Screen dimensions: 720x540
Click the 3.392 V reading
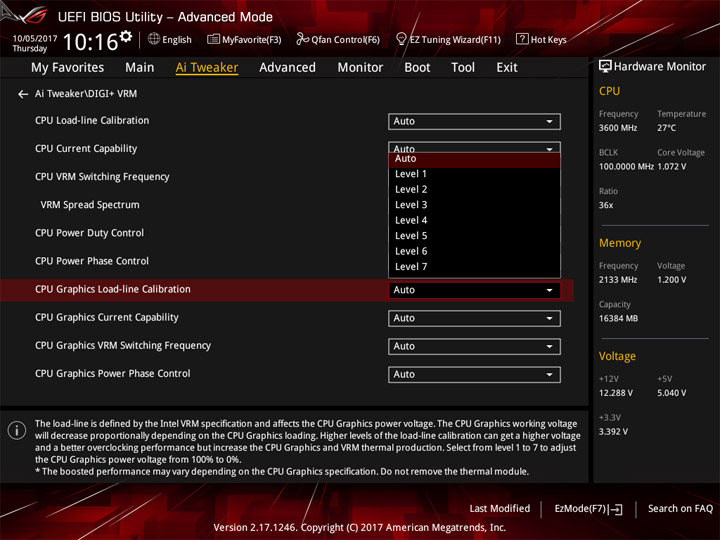click(613, 432)
